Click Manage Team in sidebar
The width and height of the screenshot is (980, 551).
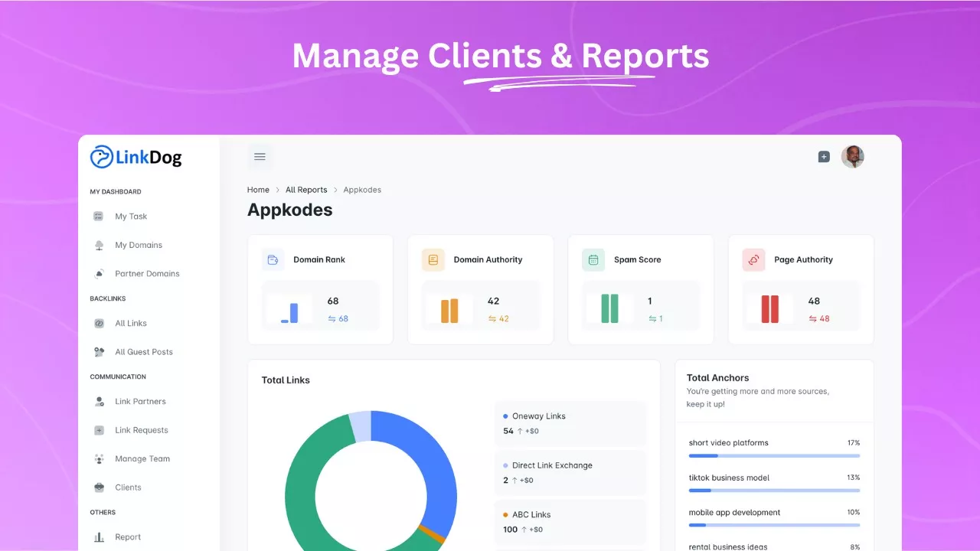point(142,459)
